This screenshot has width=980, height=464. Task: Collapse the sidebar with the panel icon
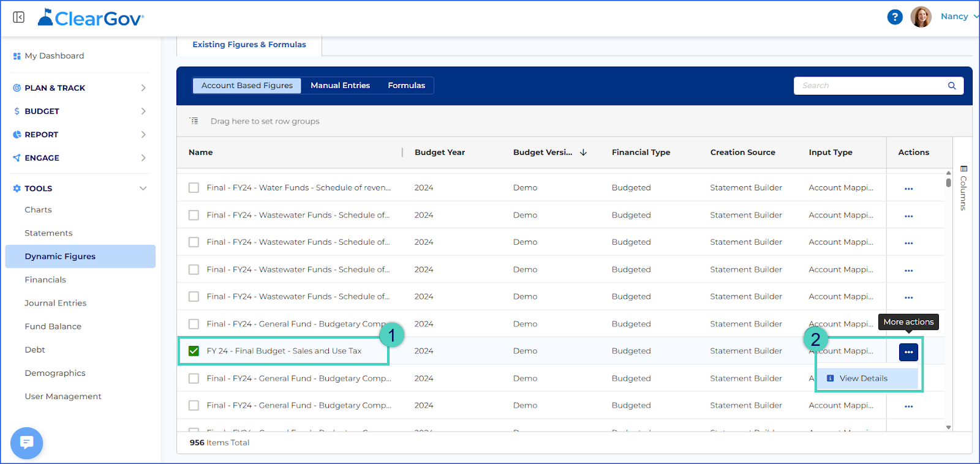coord(18,17)
